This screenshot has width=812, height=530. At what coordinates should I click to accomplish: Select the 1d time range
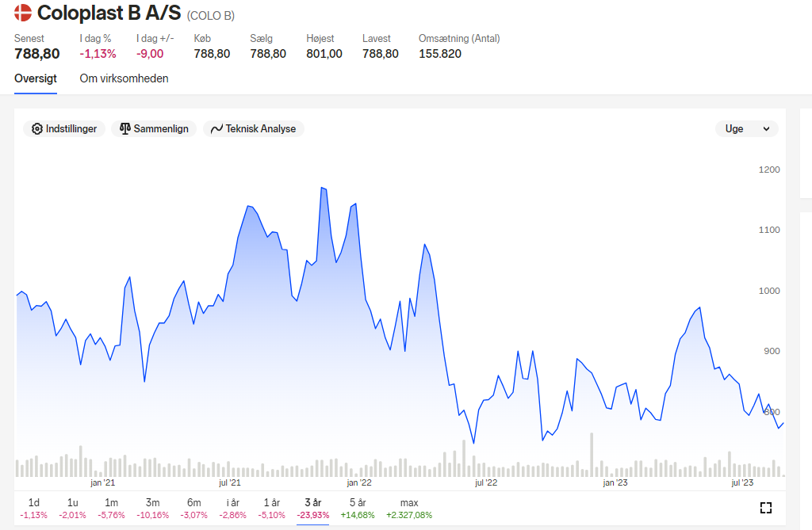coord(33,509)
